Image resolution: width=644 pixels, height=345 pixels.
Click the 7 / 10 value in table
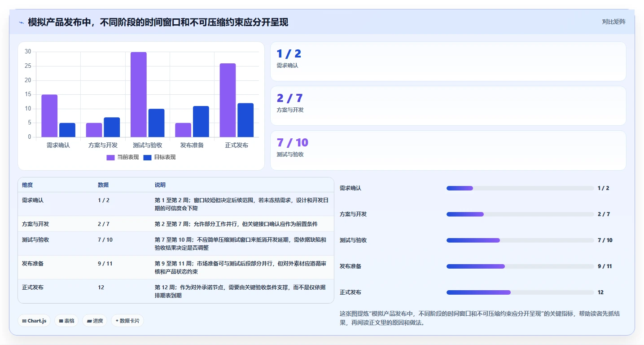point(105,240)
